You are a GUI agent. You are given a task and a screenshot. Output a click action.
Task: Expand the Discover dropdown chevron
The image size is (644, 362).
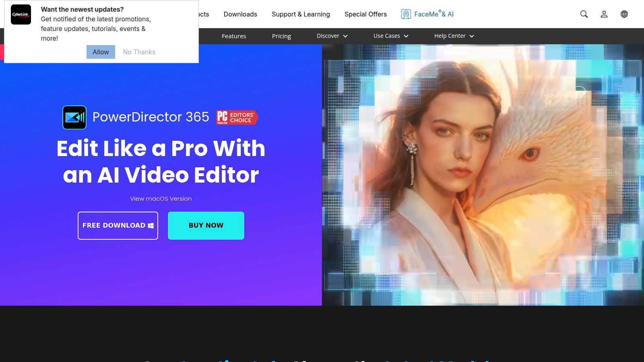tap(345, 36)
